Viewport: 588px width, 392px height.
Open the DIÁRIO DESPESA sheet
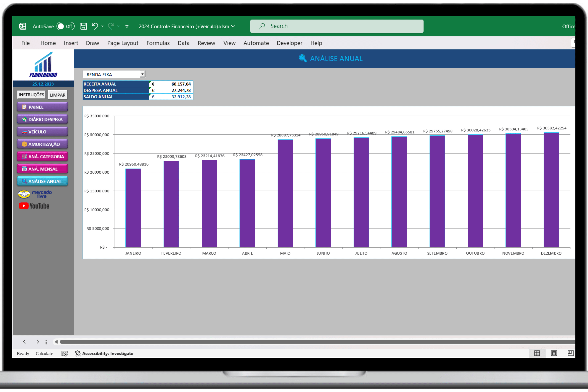click(x=42, y=119)
